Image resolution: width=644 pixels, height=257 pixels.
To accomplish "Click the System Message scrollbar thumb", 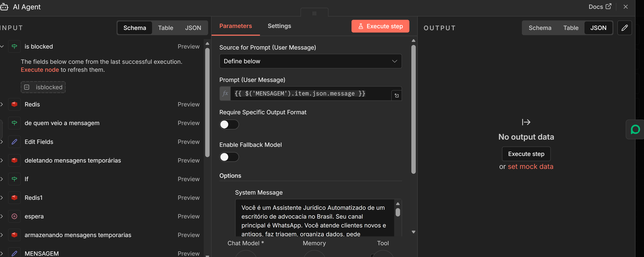I will [398, 213].
